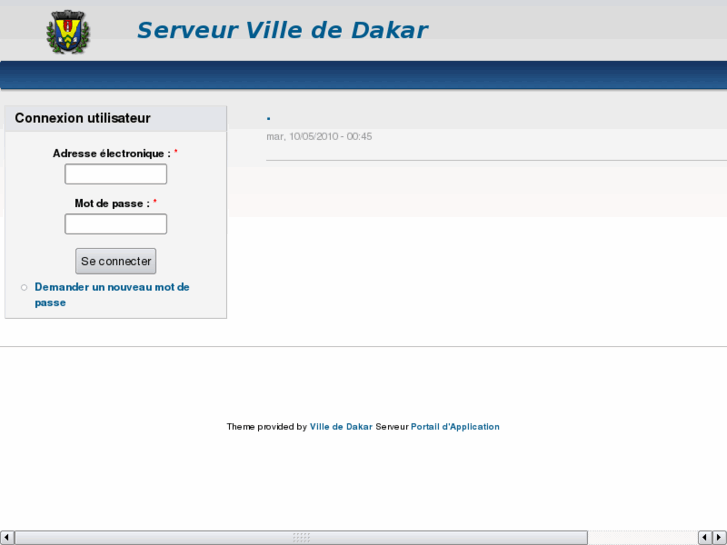The height and width of the screenshot is (545, 727).
Task: Click the left scroll arrow at far left
Action: tap(6, 538)
